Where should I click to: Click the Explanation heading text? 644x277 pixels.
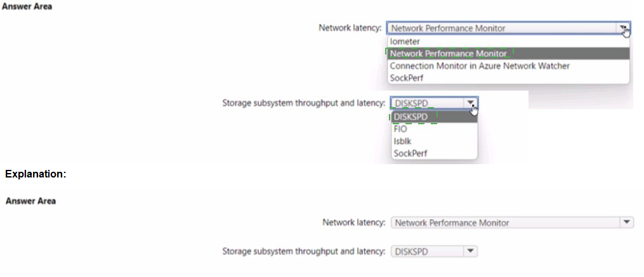pos(36,174)
